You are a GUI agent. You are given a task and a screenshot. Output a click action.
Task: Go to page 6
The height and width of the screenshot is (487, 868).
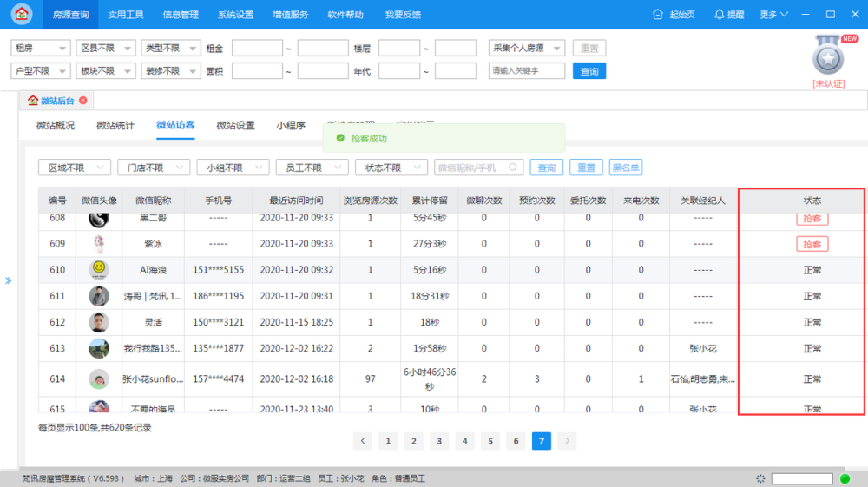pos(516,441)
